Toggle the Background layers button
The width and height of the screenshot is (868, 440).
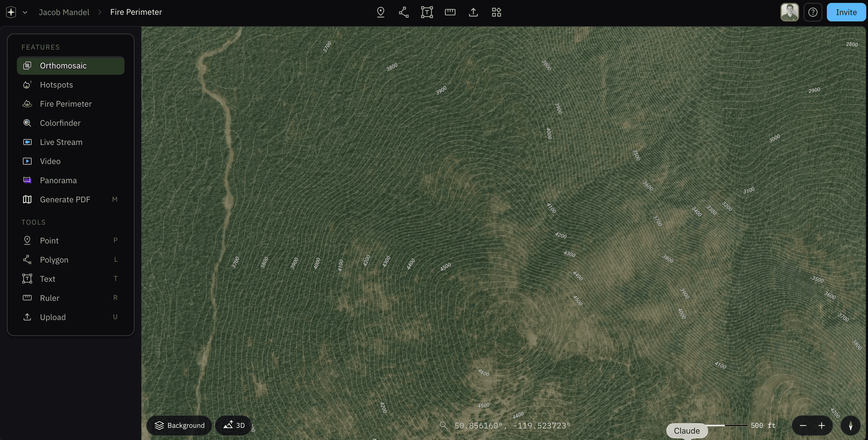[179, 426]
